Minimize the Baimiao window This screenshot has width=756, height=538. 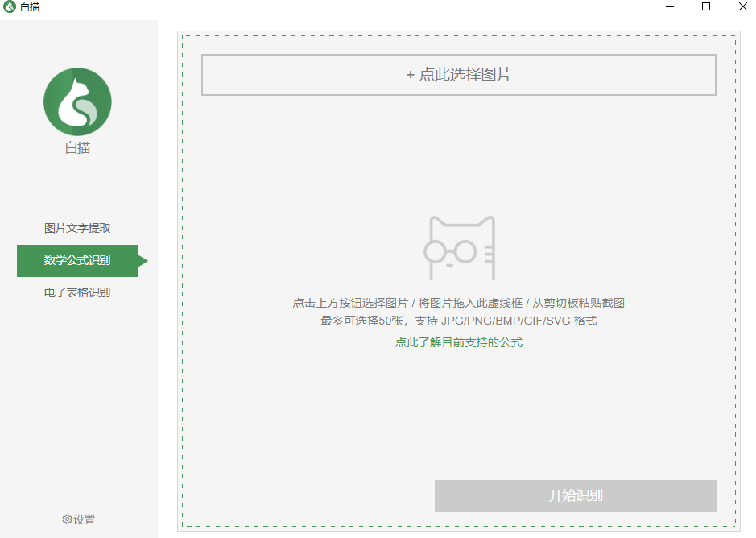pyautogui.click(x=670, y=6)
